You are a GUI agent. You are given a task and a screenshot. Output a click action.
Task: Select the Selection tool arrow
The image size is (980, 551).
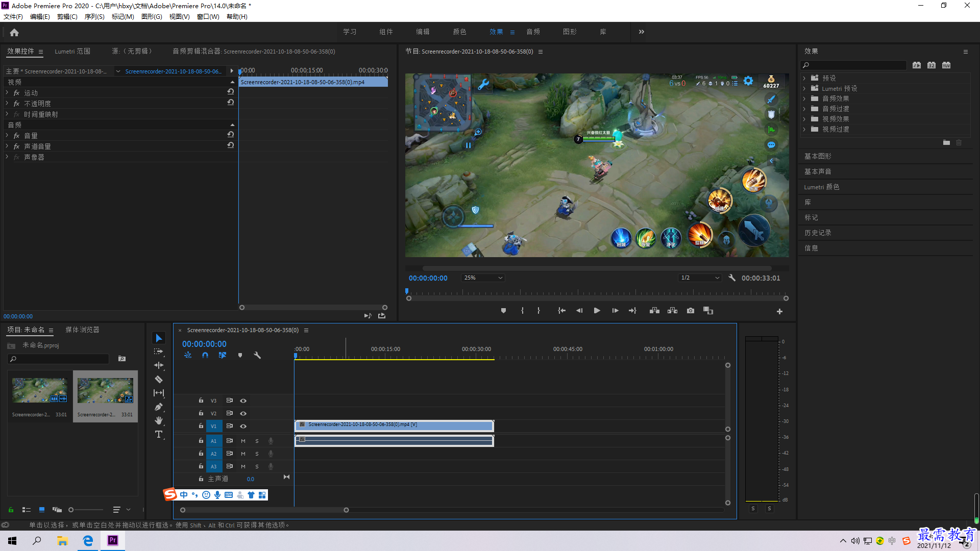pos(159,338)
